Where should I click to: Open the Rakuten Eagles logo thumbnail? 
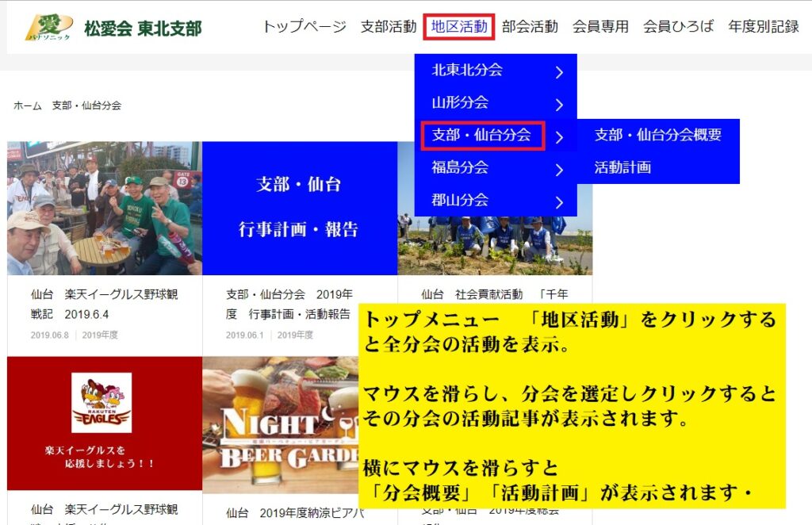pos(104,423)
